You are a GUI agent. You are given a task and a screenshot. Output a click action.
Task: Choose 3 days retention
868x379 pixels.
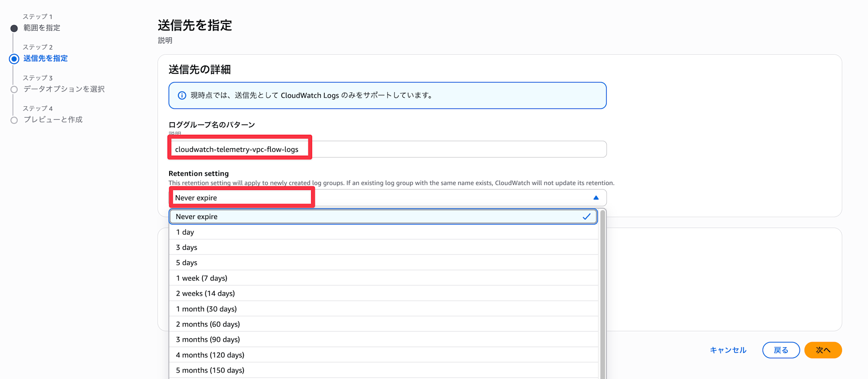pyautogui.click(x=383, y=247)
